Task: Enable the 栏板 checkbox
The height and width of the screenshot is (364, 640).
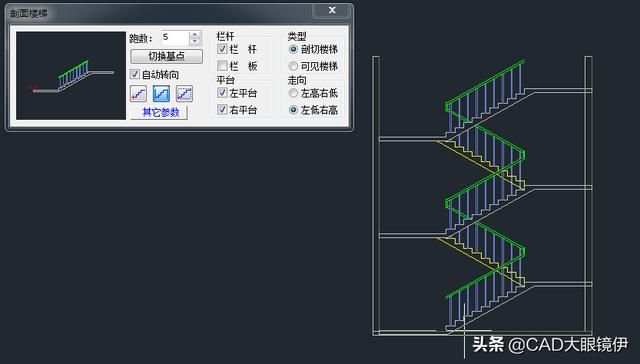Action: click(222, 66)
